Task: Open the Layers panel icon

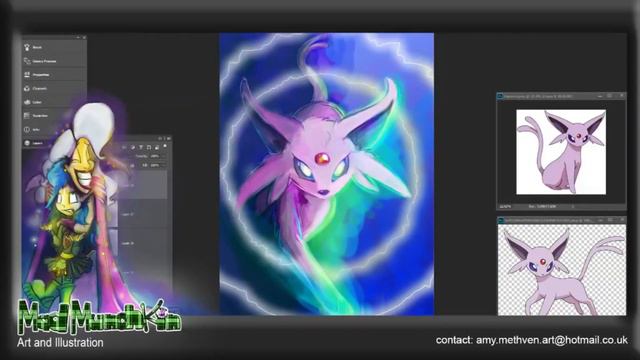Action: point(27,143)
